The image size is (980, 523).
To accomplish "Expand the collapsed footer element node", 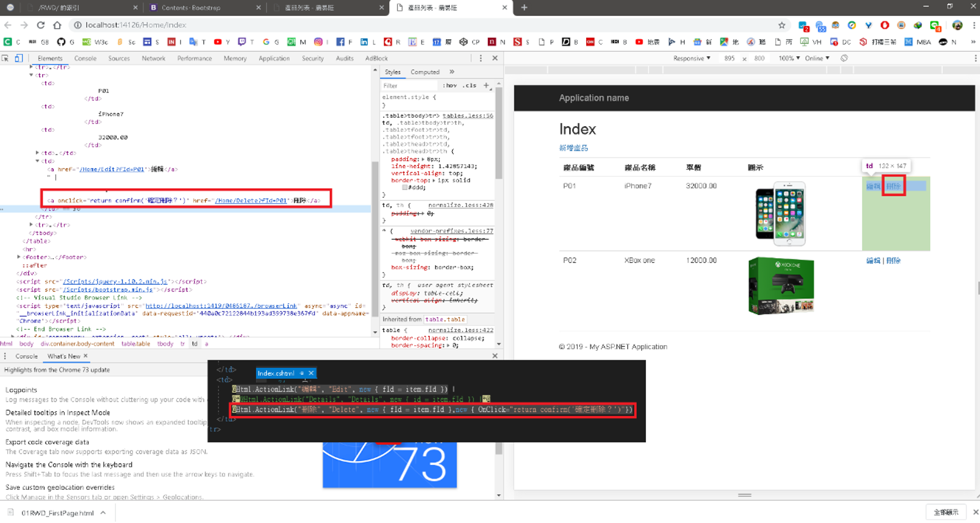I will (19, 257).
